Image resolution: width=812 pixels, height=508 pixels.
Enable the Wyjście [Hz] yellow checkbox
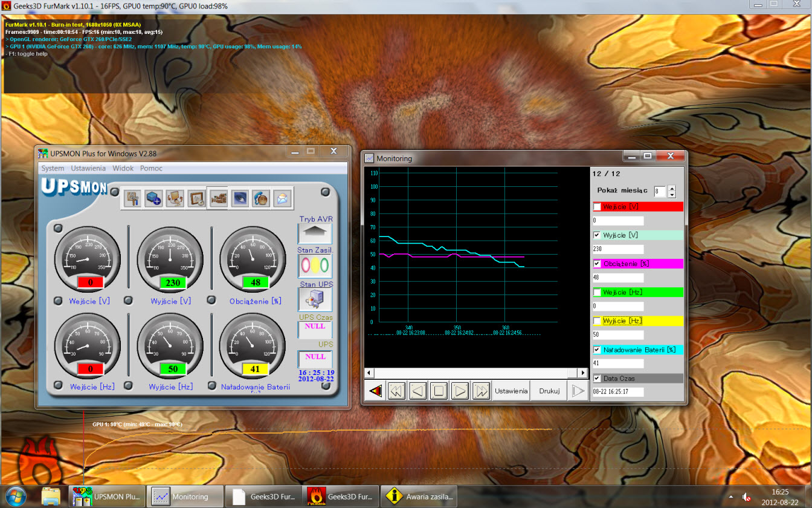pos(598,321)
